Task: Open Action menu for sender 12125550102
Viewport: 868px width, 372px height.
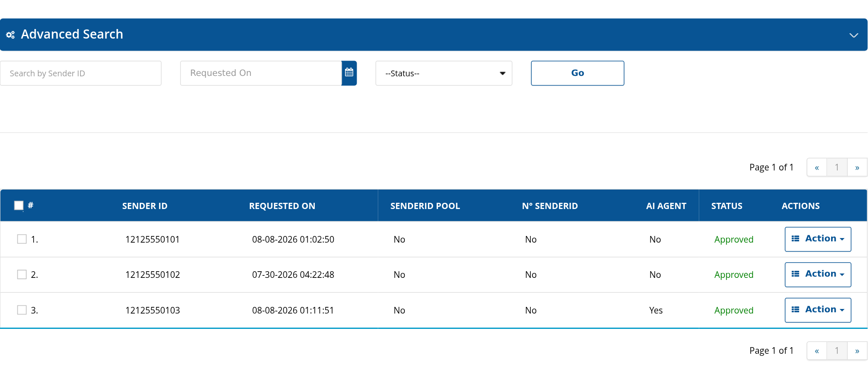Action: tap(818, 275)
